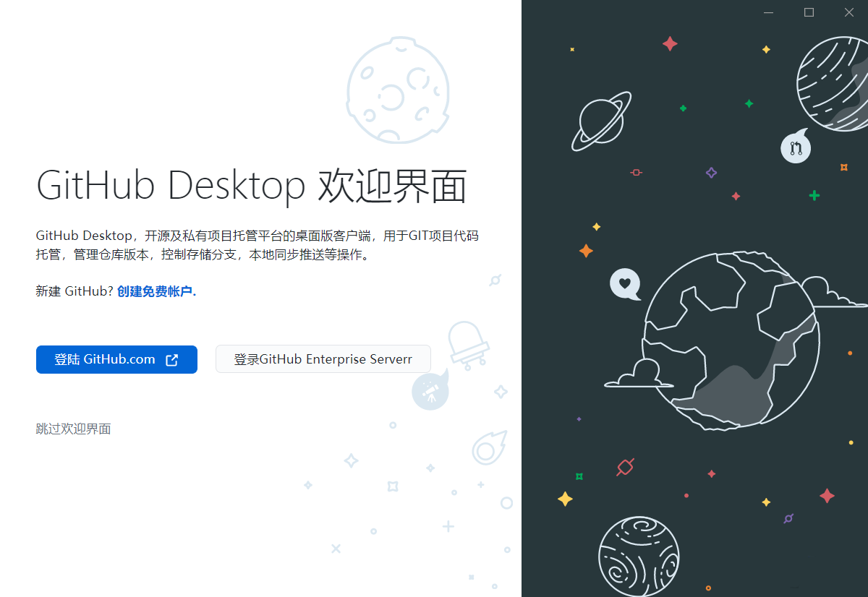Minimize the GitHub Desktop window

767,12
